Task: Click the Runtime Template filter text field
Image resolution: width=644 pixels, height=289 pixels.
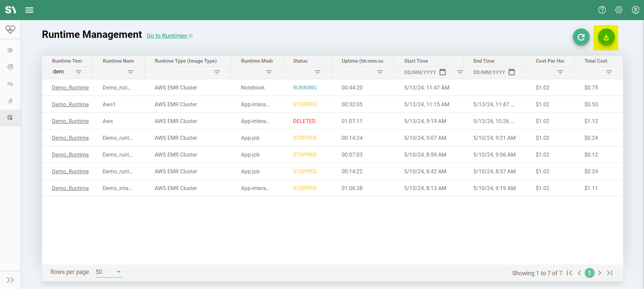Action: [62, 72]
